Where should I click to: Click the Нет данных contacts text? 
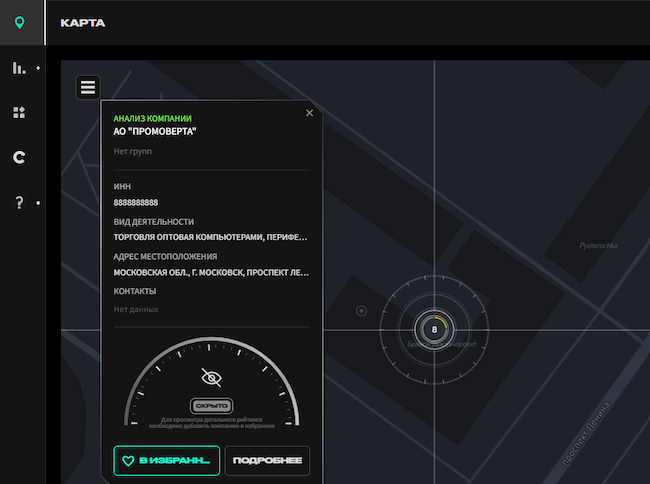click(x=136, y=309)
